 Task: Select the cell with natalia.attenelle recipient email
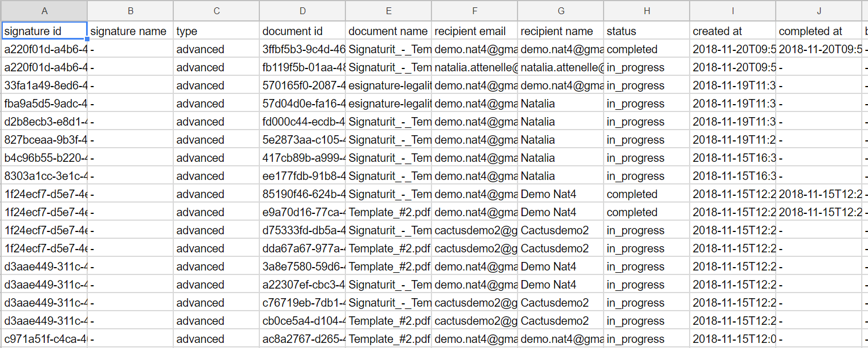(x=474, y=67)
